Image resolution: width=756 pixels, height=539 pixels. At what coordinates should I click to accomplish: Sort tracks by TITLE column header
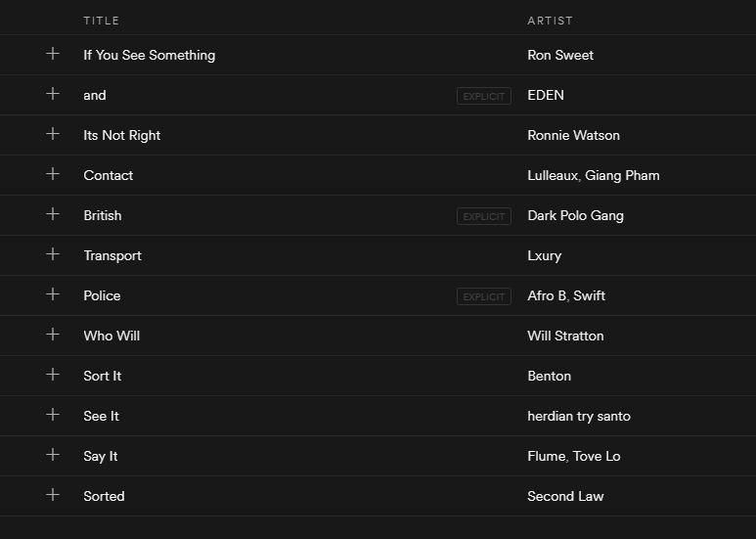102,21
